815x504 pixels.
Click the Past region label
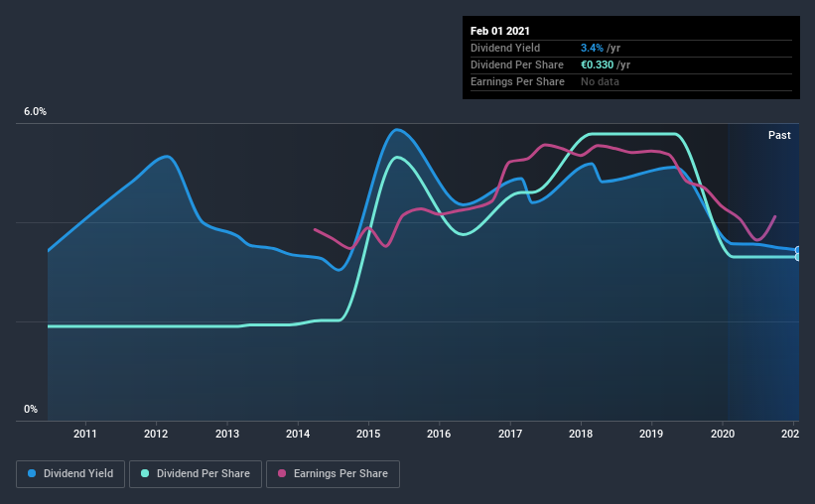[779, 135]
